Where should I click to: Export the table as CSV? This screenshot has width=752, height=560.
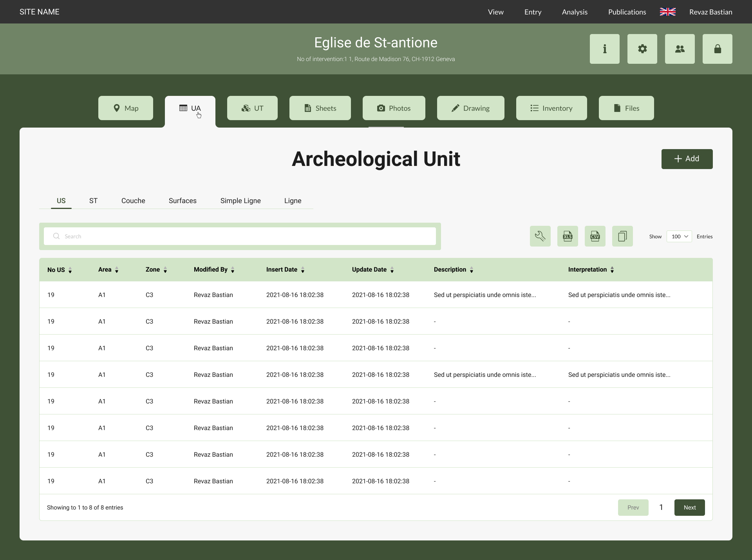[x=595, y=236]
